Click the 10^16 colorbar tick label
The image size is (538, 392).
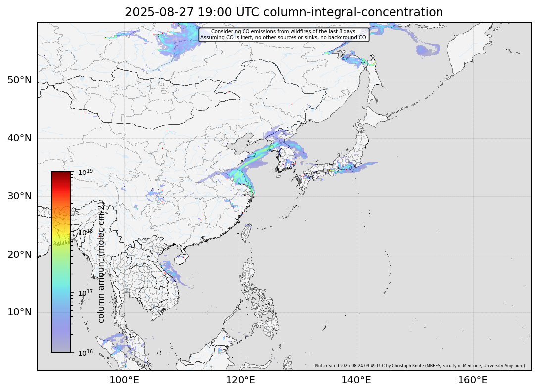click(x=86, y=352)
